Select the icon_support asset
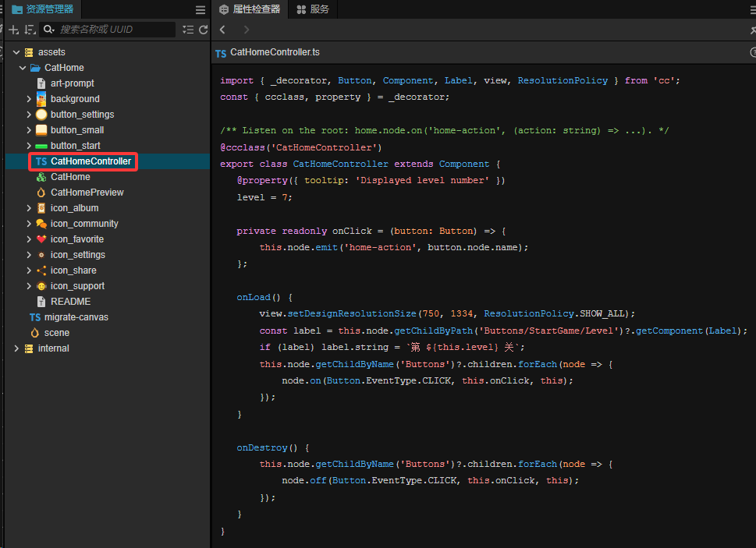 (x=108, y=286)
